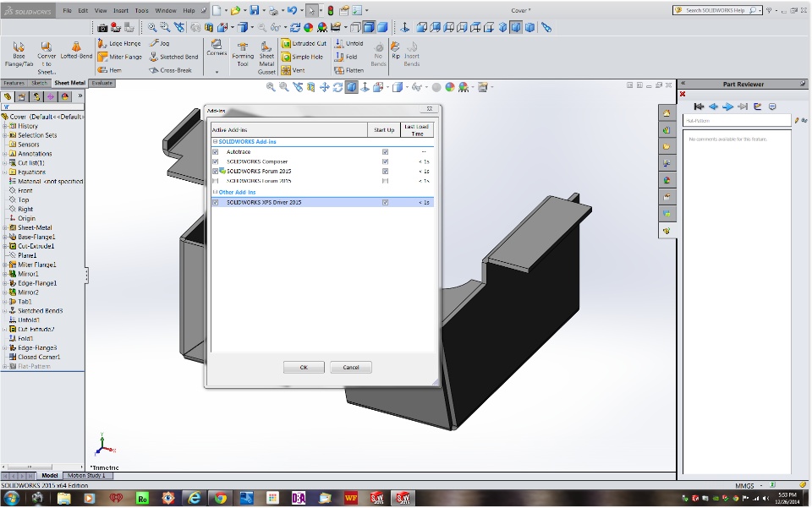Open Internet Explorer from taskbar

pos(195,498)
